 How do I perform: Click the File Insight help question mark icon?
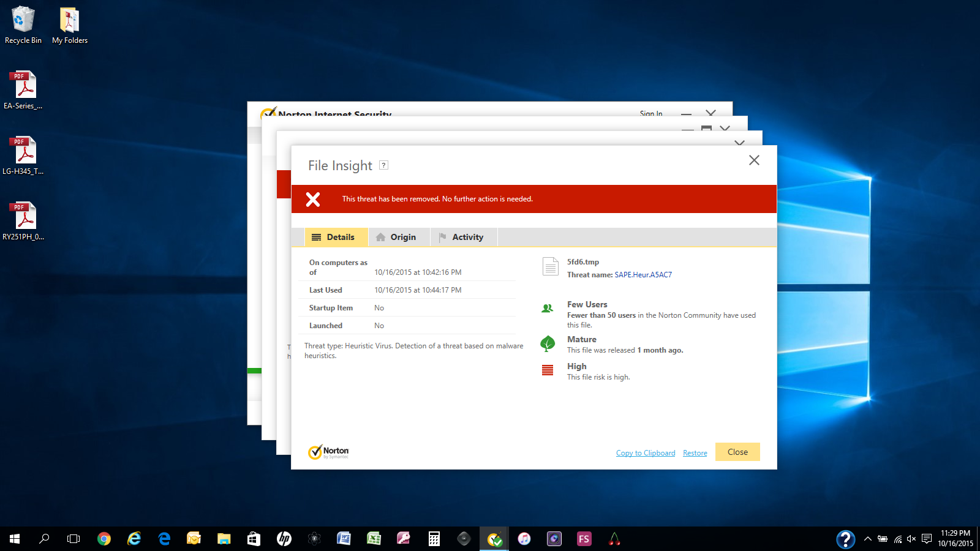tap(383, 165)
